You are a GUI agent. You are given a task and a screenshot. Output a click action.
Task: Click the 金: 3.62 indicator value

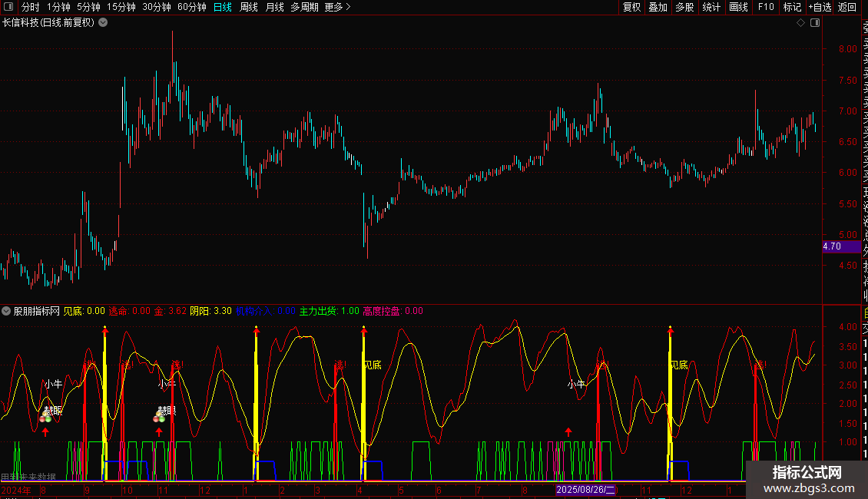[170, 311]
